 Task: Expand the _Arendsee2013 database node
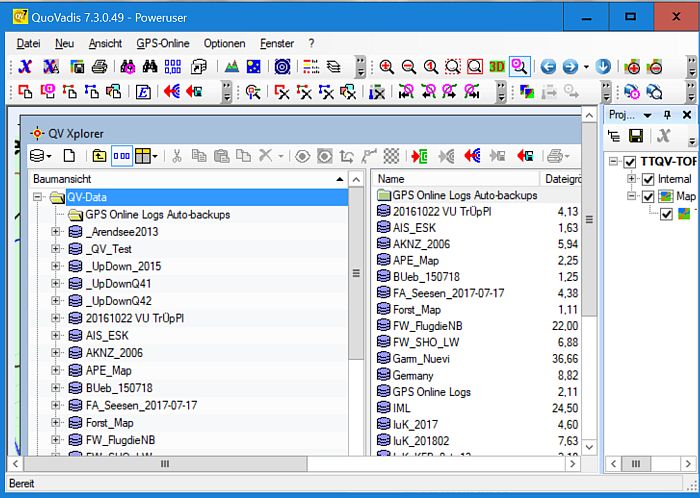click(x=55, y=232)
